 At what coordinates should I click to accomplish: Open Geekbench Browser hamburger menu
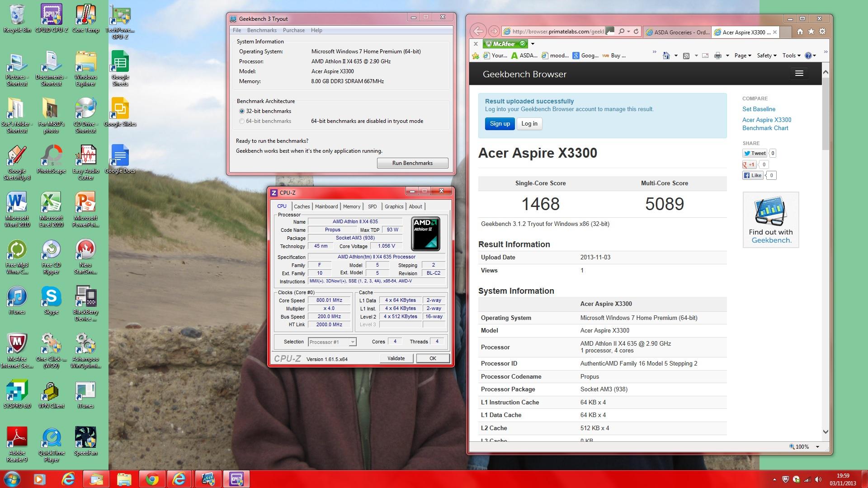click(799, 73)
